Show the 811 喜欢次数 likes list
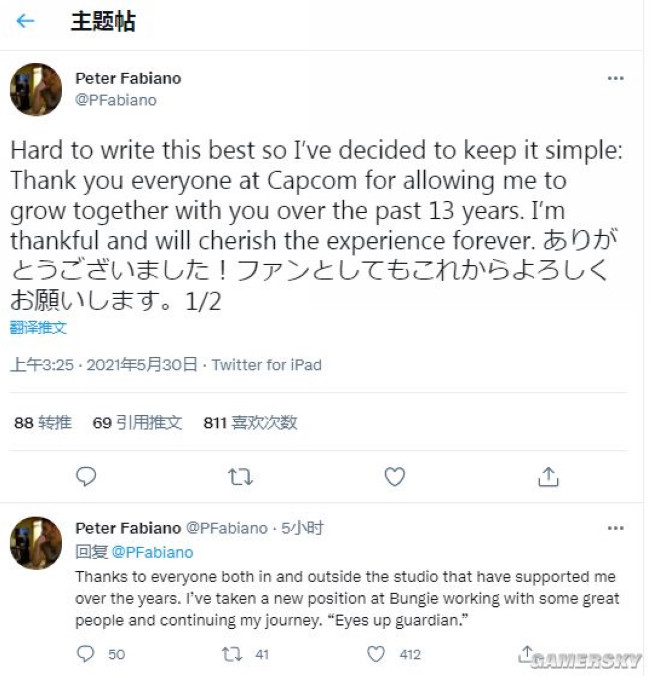 point(250,422)
